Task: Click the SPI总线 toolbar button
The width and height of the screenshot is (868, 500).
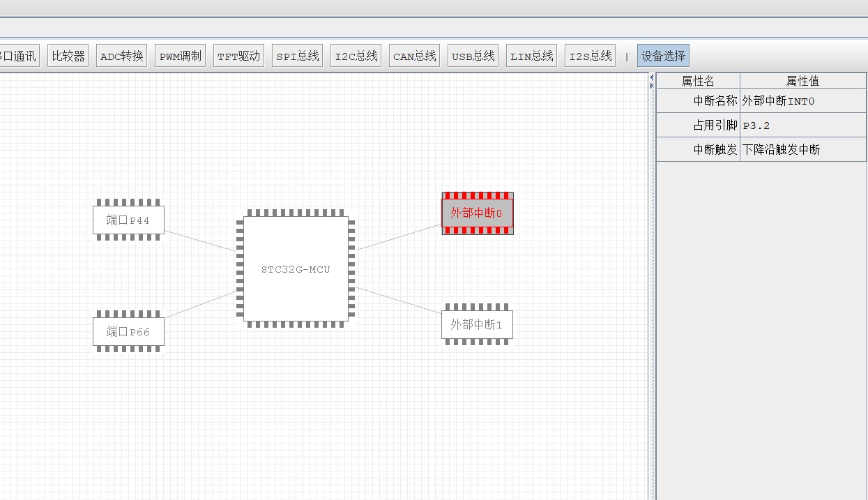Action: click(x=297, y=56)
